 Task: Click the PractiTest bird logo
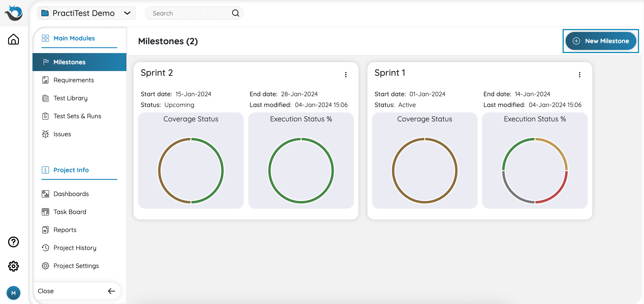coord(14,13)
